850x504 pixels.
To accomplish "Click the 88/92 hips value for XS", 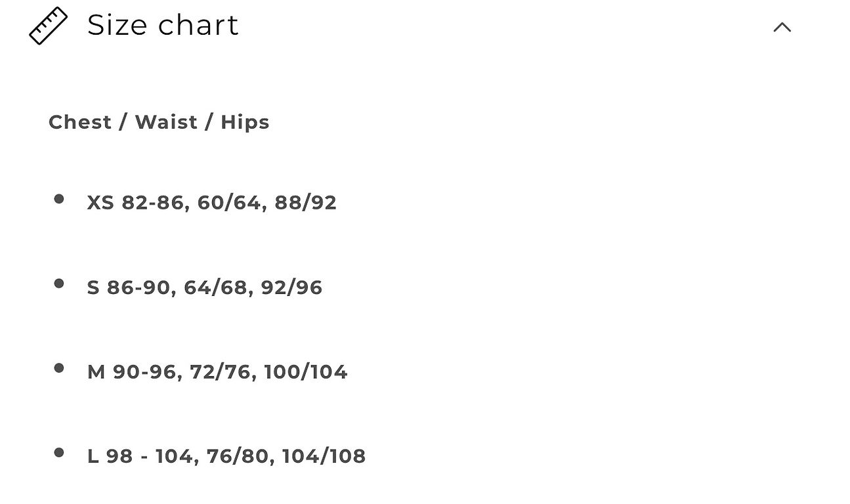I will [305, 202].
